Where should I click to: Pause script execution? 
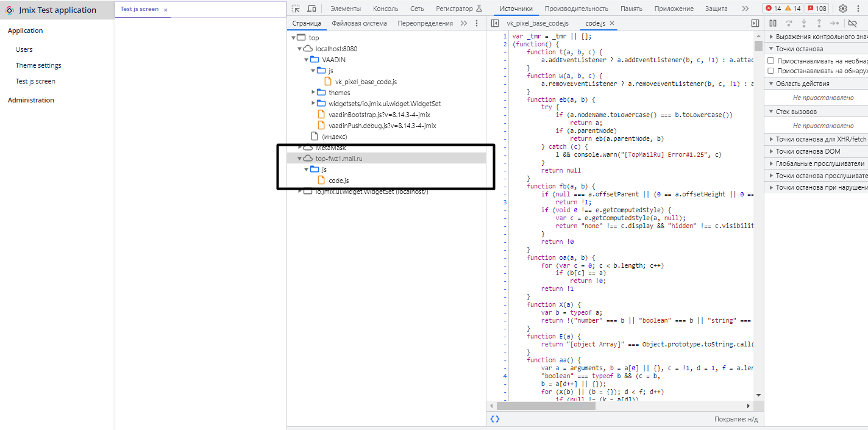[x=773, y=23]
